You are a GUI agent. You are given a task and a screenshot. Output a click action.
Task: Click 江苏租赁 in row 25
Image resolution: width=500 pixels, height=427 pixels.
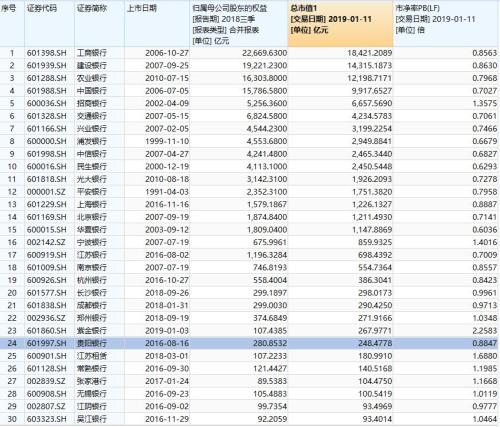pos(92,356)
